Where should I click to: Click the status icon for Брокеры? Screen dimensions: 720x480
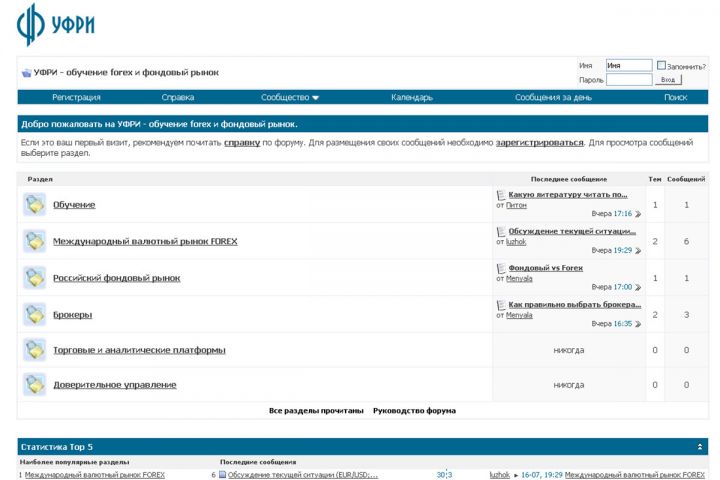click(35, 315)
